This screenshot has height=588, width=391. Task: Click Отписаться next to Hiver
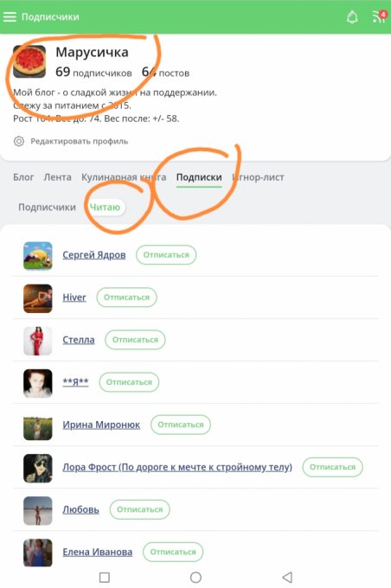126,297
